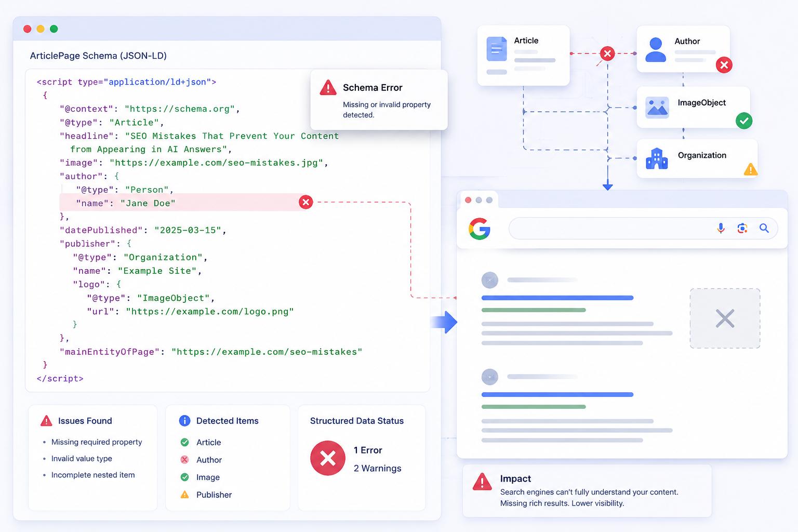Click the "Structured Data Status" heading
This screenshot has height=532, width=798.
[x=357, y=421]
